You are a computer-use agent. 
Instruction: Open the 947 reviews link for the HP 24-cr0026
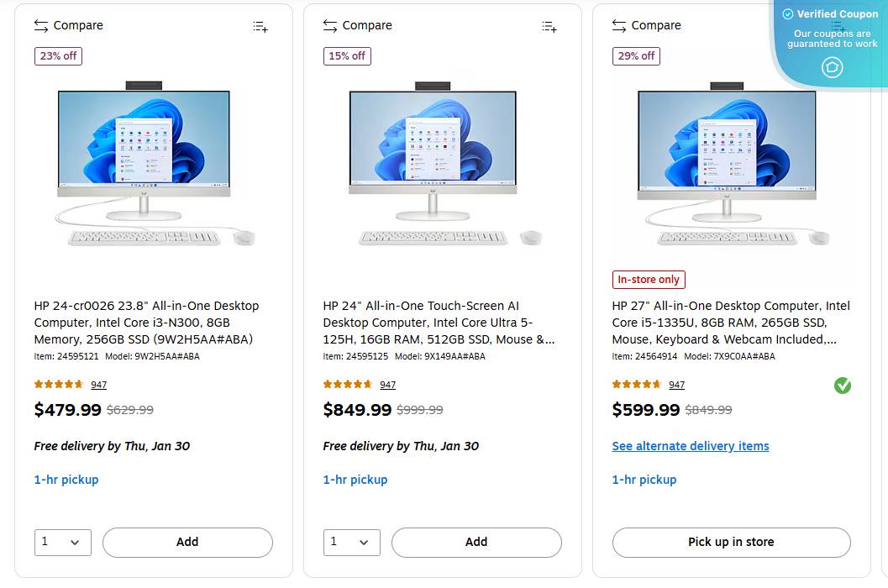[x=98, y=385]
